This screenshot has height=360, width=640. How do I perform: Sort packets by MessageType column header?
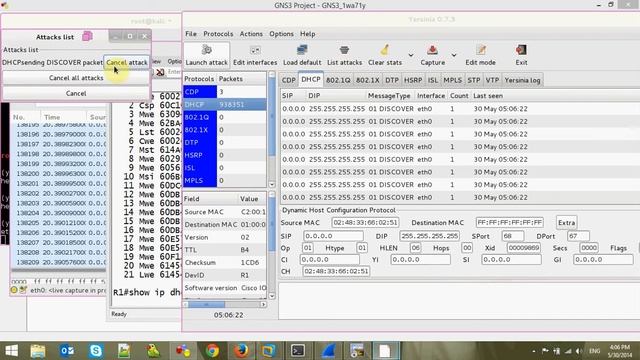pyautogui.click(x=389, y=96)
